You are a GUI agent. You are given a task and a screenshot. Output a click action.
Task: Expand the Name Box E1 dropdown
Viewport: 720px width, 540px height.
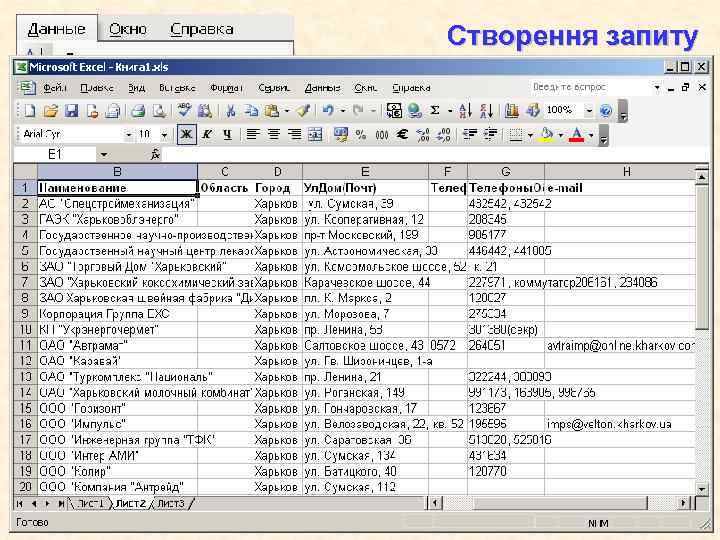[104, 154]
